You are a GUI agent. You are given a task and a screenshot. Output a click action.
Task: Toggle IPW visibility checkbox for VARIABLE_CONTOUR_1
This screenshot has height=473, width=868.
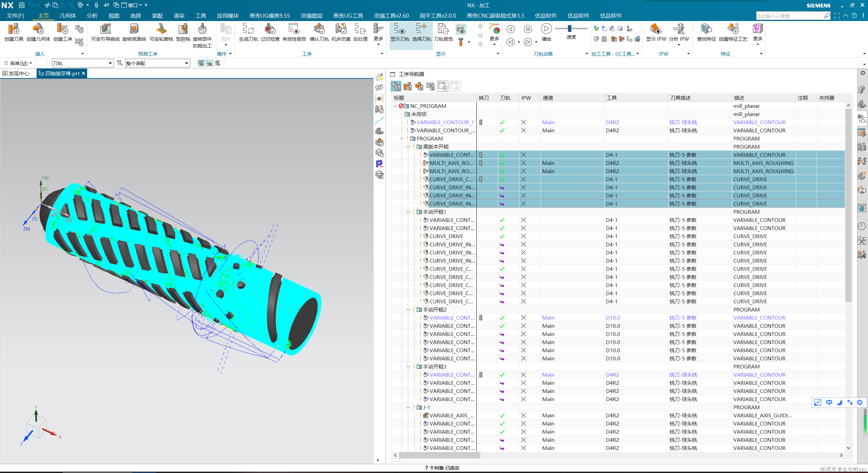tap(523, 122)
